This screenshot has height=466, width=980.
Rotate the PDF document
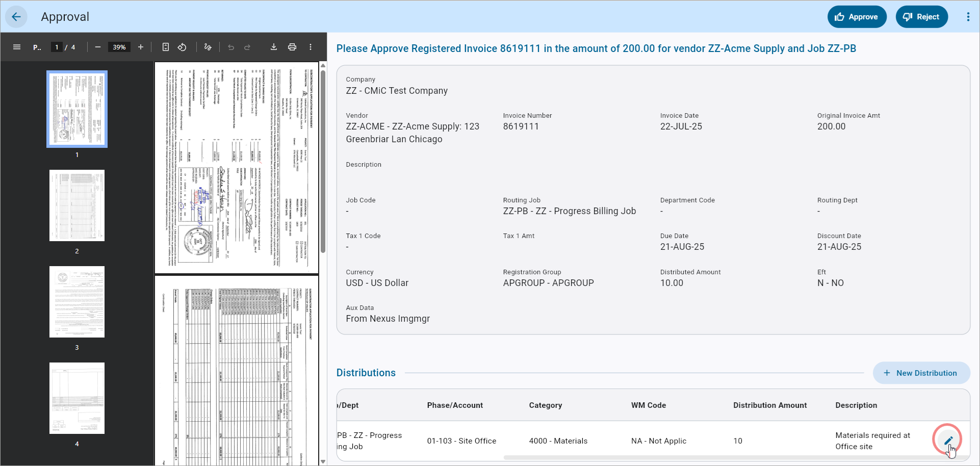182,47
